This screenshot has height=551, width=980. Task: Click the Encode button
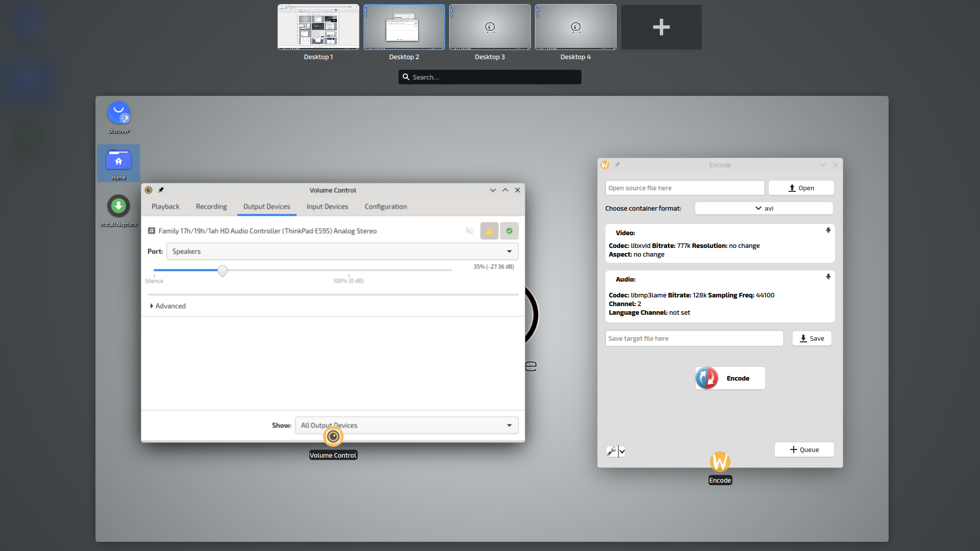click(730, 378)
